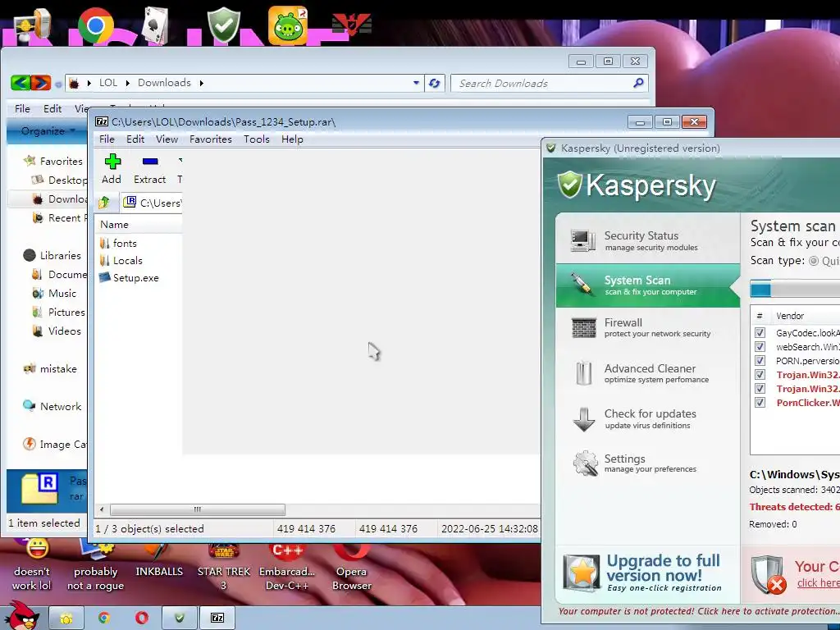Select the Quick scan type radio button
840x630 pixels.
814,261
